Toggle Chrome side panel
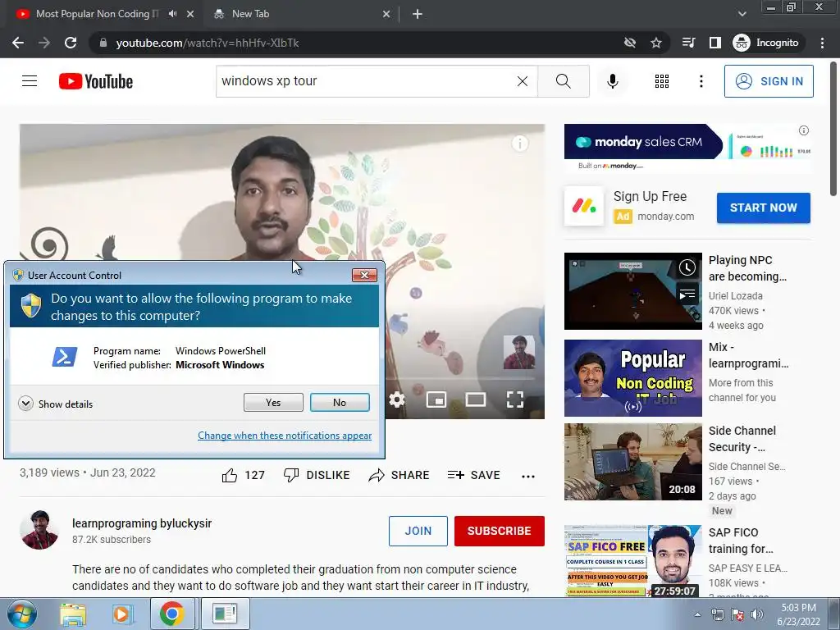The height and width of the screenshot is (630, 840). tap(715, 43)
